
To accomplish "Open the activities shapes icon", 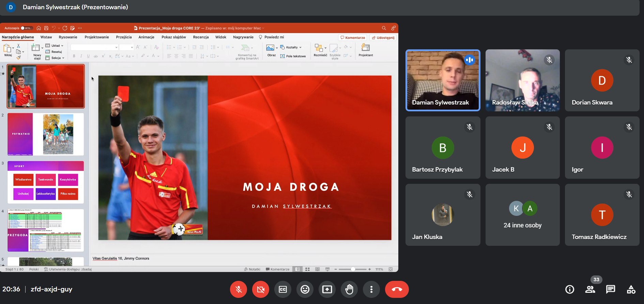I will [631, 289].
